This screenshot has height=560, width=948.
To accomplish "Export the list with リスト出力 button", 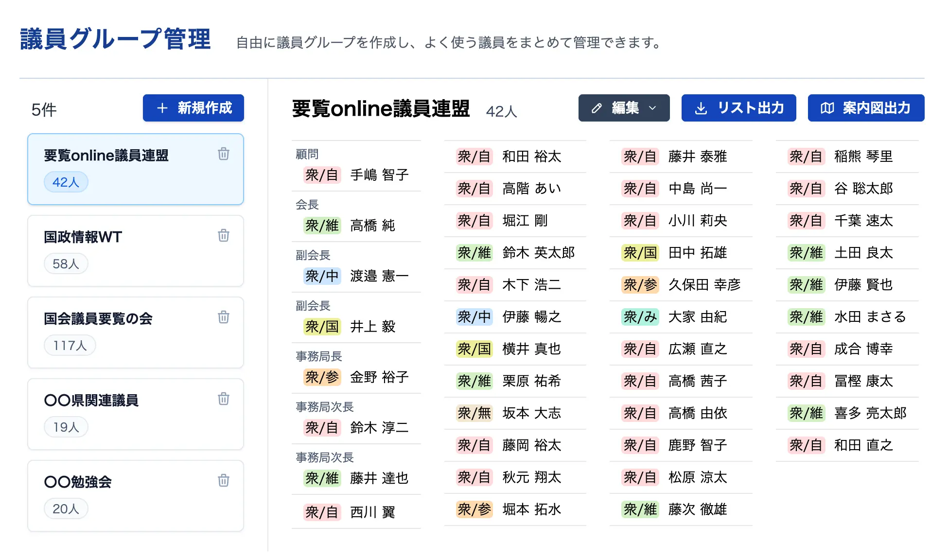I will click(738, 108).
